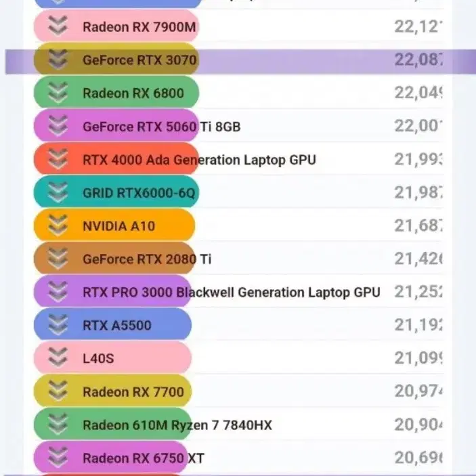Click chevron icon beside L40S
This screenshot has width=476, height=476.
point(58,358)
